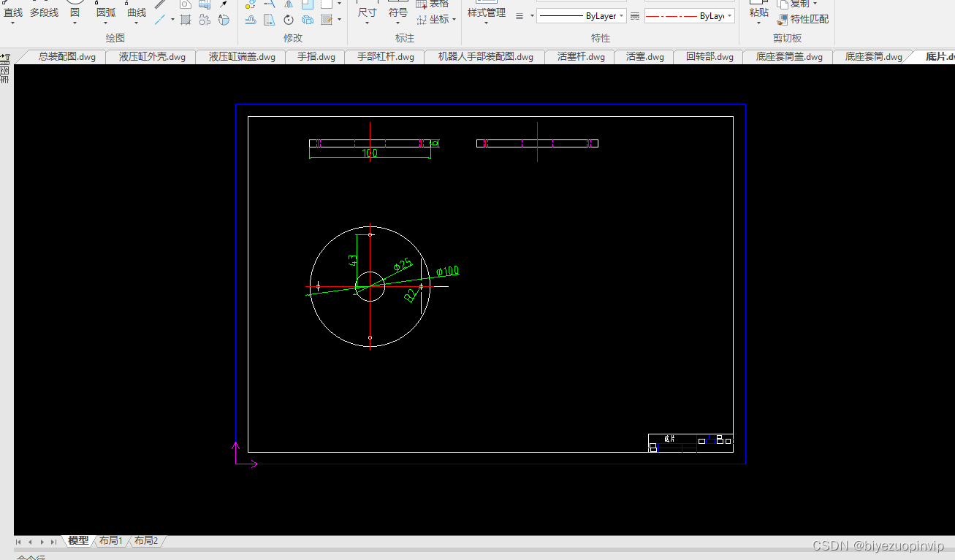Switch to 回转部.dwg tab
This screenshot has height=560, width=955.
709,56
